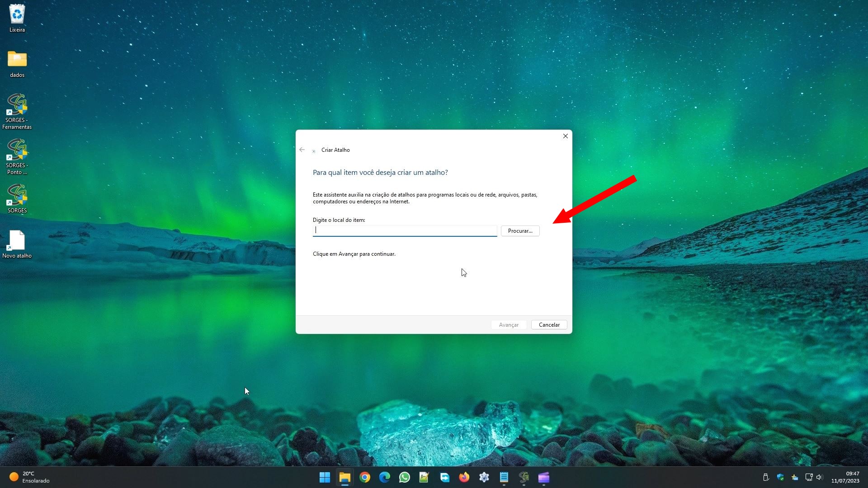The height and width of the screenshot is (488, 868).
Task: Open WhatsApp from taskbar
Action: tap(404, 477)
